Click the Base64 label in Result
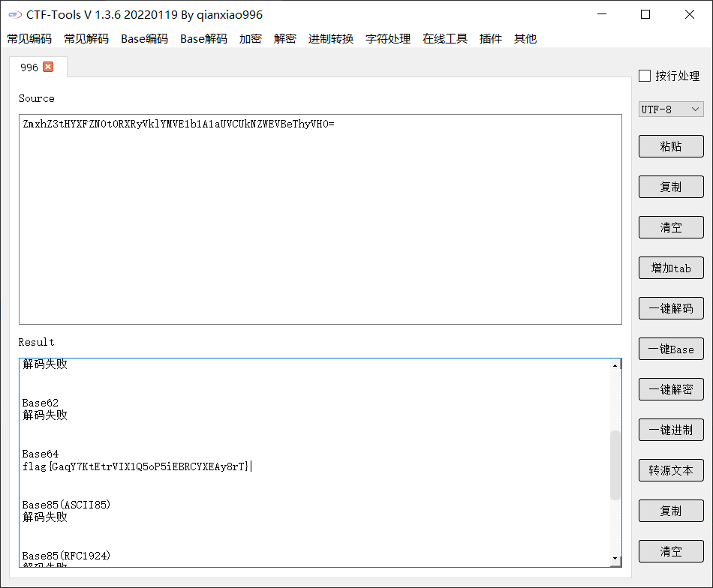713x588 pixels. 41,454
